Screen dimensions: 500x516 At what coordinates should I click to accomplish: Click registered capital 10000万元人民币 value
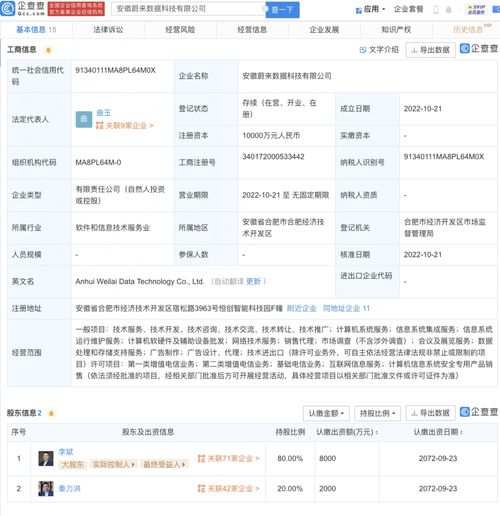(x=271, y=135)
